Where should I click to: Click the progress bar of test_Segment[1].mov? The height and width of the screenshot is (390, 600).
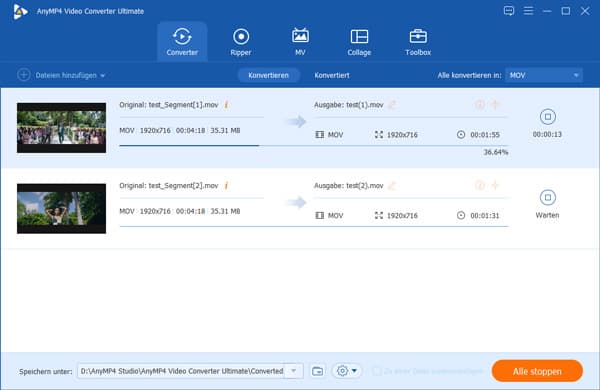(314, 145)
